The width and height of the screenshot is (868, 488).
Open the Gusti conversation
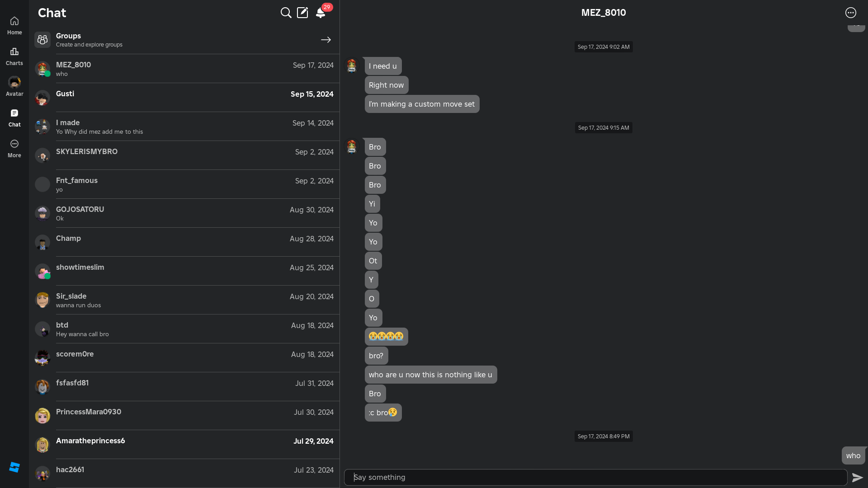pyautogui.click(x=194, y=98)
